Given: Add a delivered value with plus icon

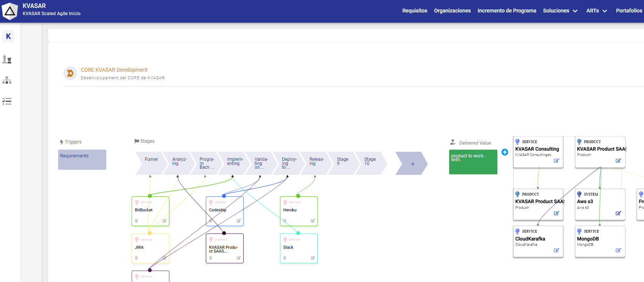Looking at the screenshot, I should (505, 152).
